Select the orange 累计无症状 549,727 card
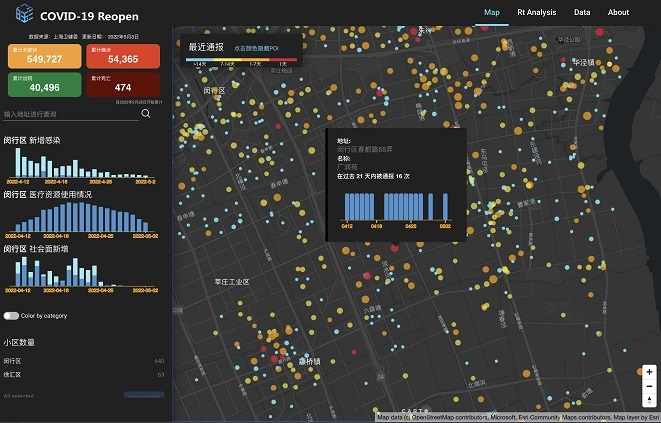Image resolution: width=661 pixels, height=423 pixels. tap(37, 56)
